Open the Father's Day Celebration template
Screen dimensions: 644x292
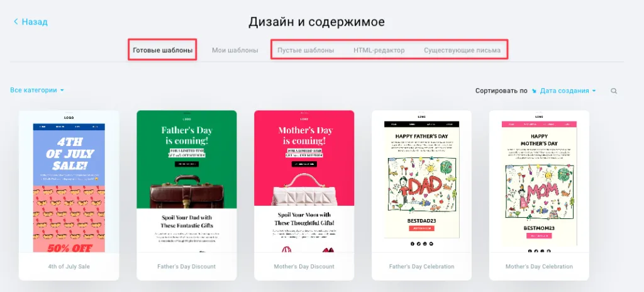click(x=421, y=195)
